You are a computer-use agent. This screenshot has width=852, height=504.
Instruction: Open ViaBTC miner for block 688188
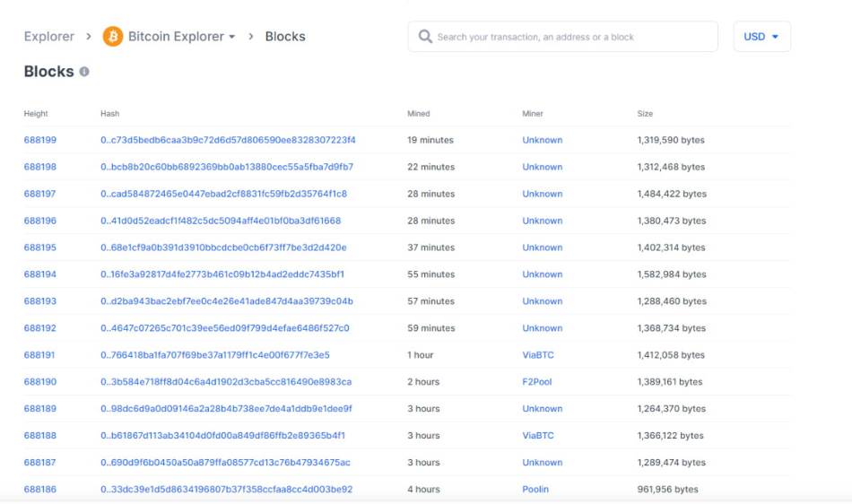click(538, 436)
